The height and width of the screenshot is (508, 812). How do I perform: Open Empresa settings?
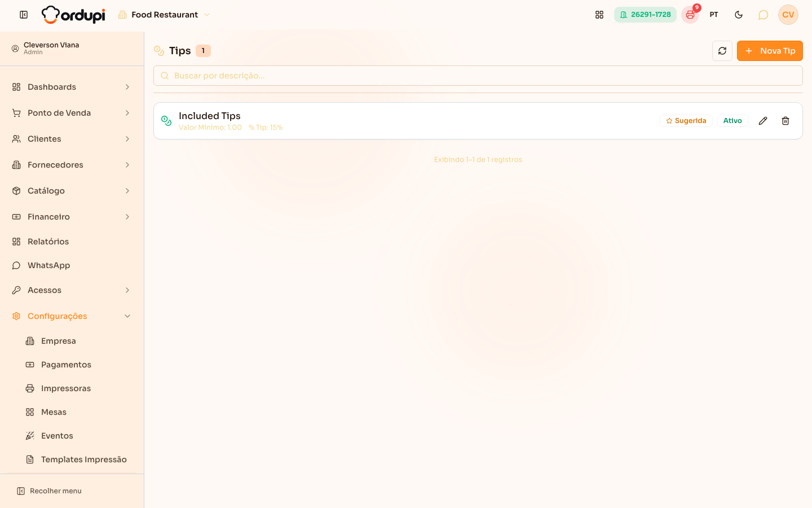click(x=79, y=341)
